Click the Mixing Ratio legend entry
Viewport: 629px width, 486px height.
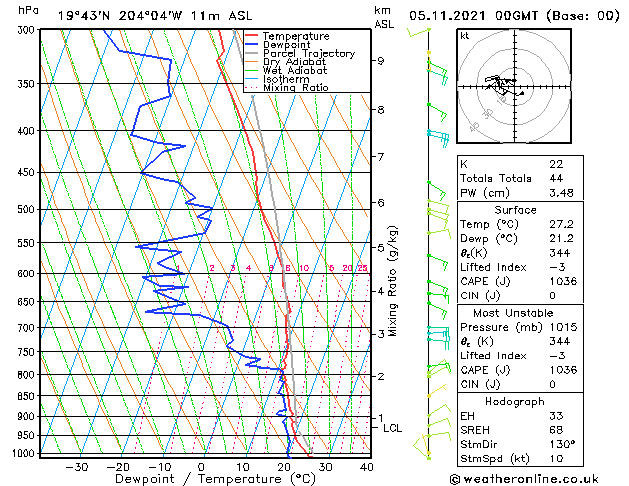[296, 87]
